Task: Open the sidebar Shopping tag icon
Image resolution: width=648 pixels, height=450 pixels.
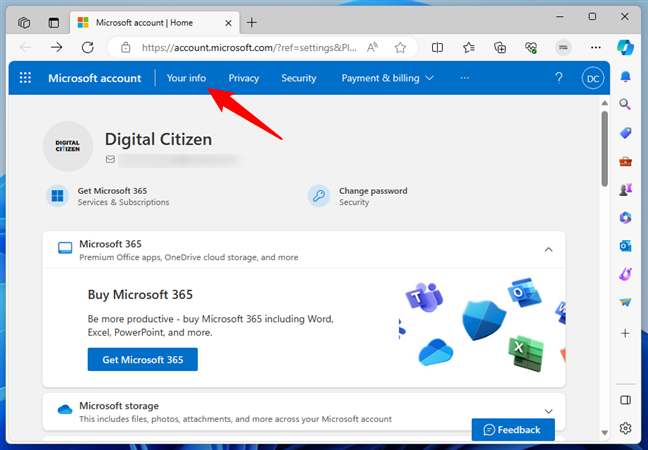Action: pyautogui.click(x=625, y=133)
